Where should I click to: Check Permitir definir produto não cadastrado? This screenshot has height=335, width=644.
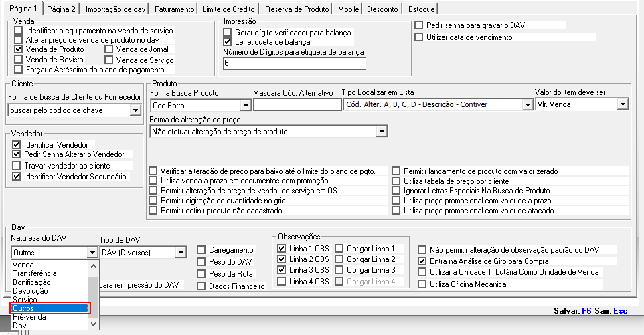[x=153, y=211]
